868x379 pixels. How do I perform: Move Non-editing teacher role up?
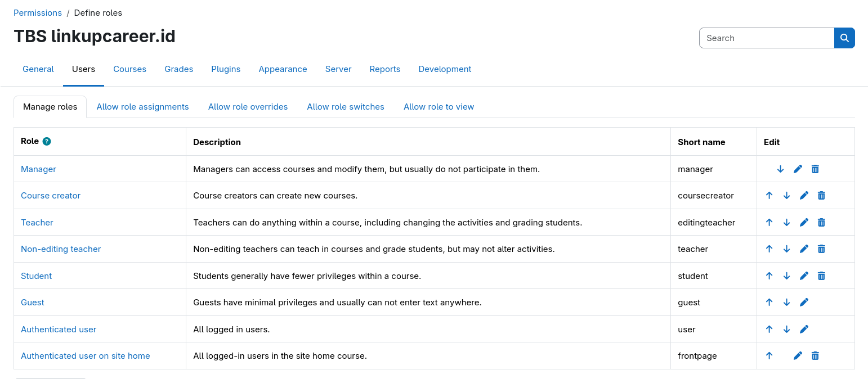pyautogui.click(x=769, y=249)
